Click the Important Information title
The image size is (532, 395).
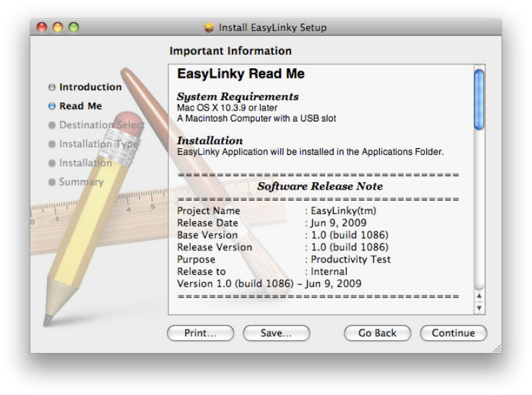[x=231, y=51]
